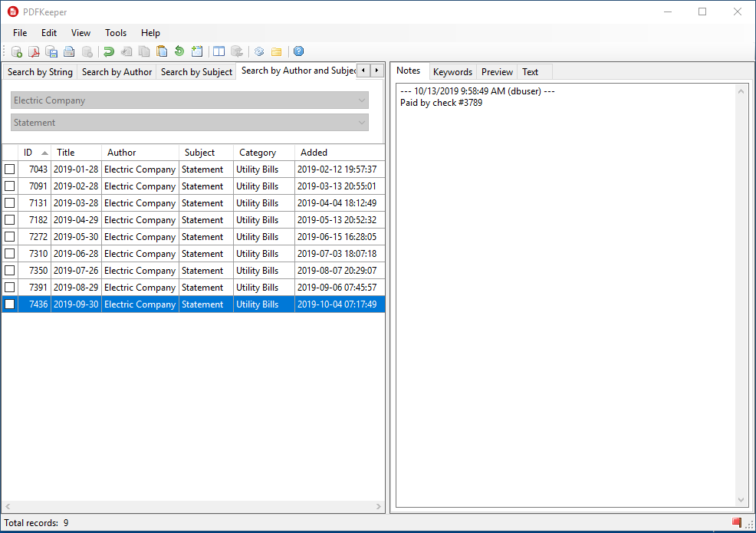Image resolution: width=756 pixels, height=533 pixels.
Task: Click the Delete document toolbar icon
Action: click(x=87, y=51)
